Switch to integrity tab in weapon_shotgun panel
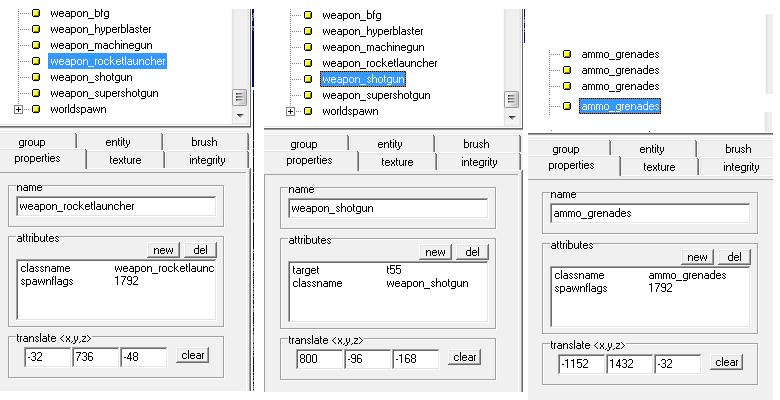 pyautogui.click(x=478, y=162)
